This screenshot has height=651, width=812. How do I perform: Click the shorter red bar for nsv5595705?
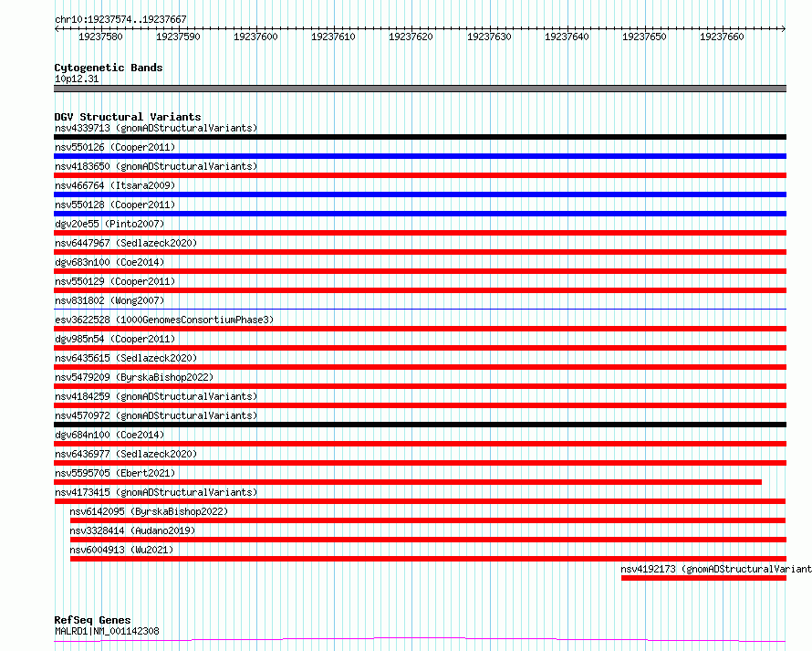click(x=408, y=482)
